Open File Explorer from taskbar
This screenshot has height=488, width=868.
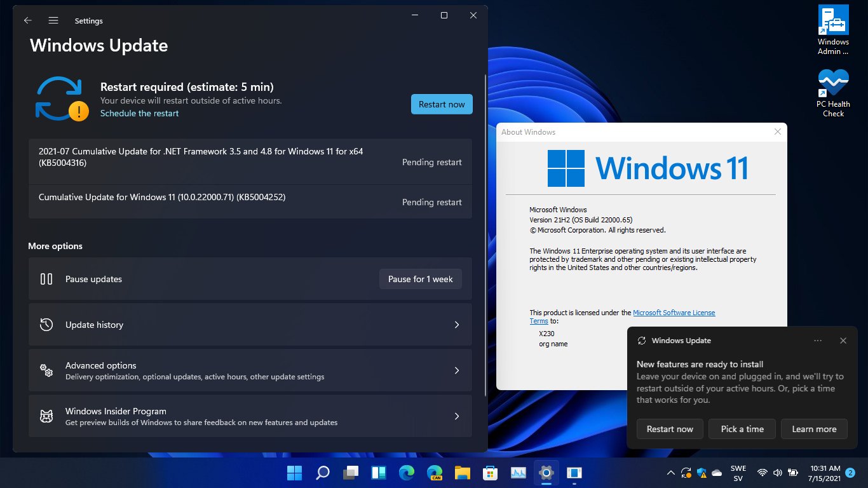(x=463, y=473)
